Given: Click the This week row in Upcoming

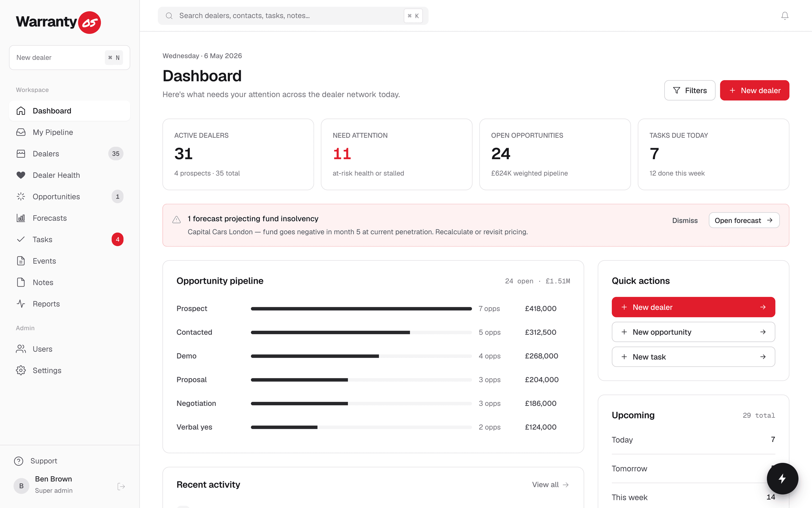Looking at the screenshot, I should click(693, 497).
